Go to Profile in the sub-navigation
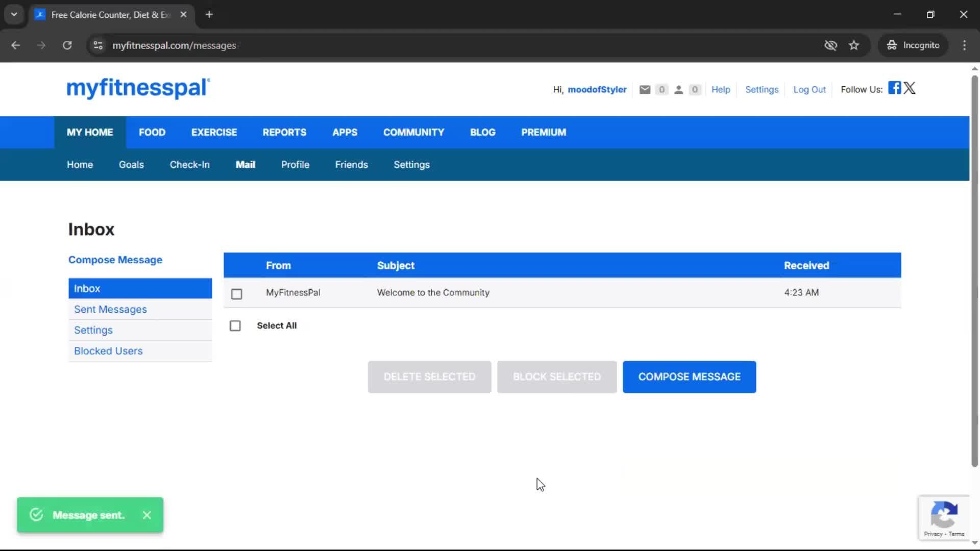Image resolution: width=980 pixels, height=551 pixels. tap(295, 165)
